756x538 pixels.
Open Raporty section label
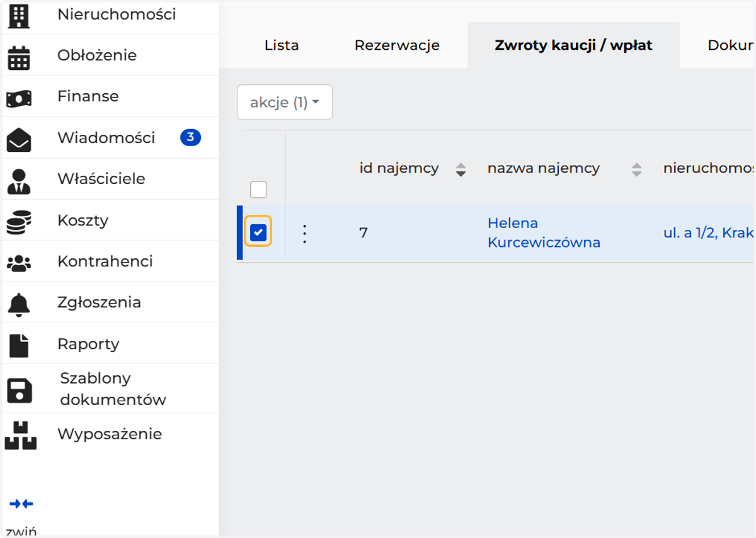coord(88,344)
